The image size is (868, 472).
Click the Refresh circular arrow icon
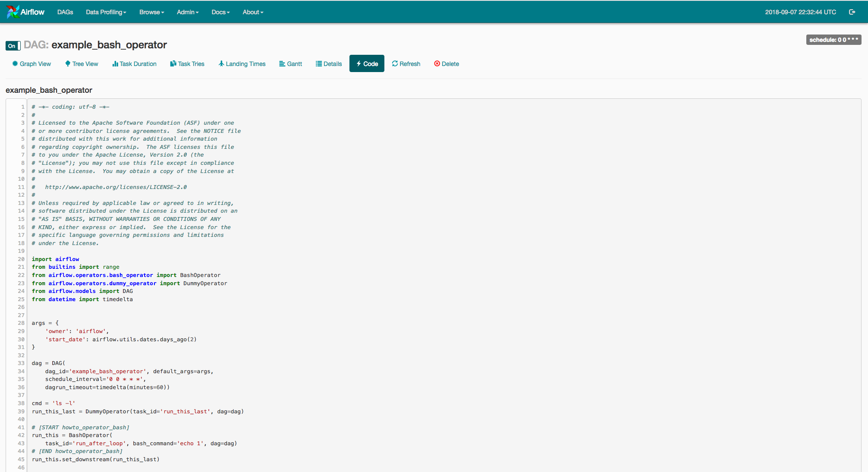click(395, 63)
